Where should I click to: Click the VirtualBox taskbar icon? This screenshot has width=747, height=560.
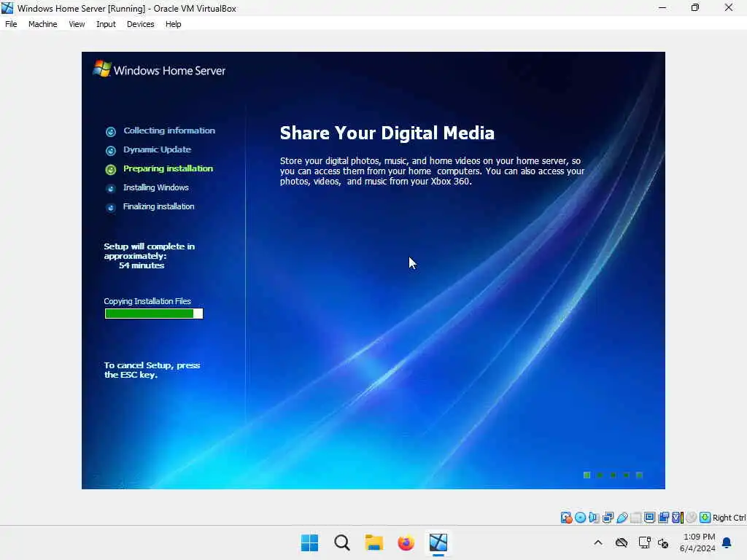(438, 542)
